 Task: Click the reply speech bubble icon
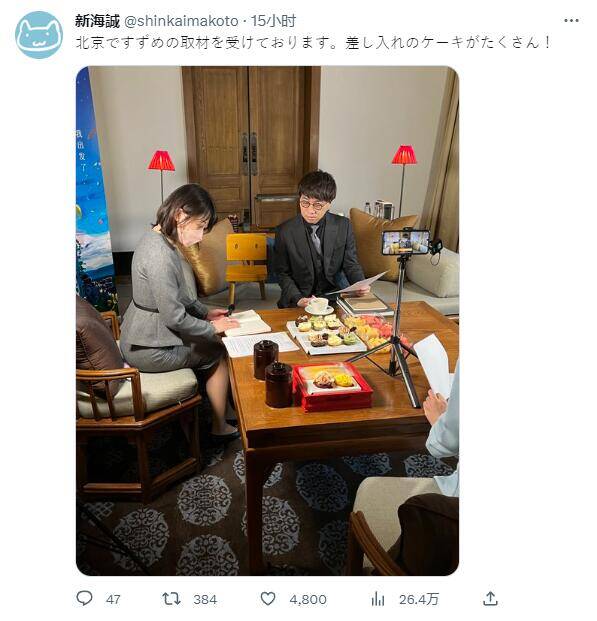tap(84, 598)
